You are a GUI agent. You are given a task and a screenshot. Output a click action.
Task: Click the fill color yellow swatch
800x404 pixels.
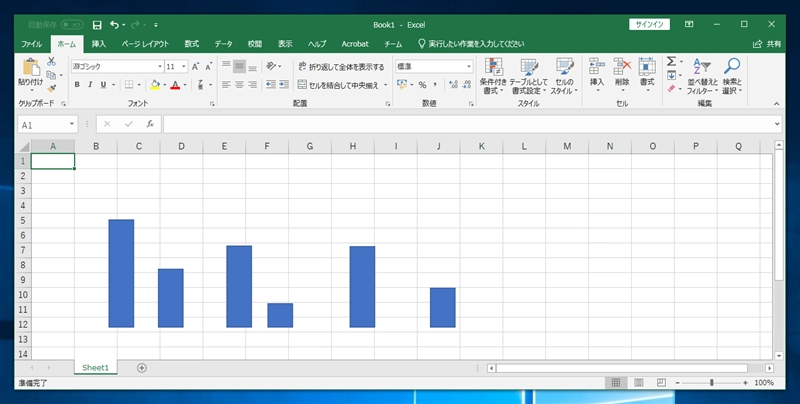155,85
